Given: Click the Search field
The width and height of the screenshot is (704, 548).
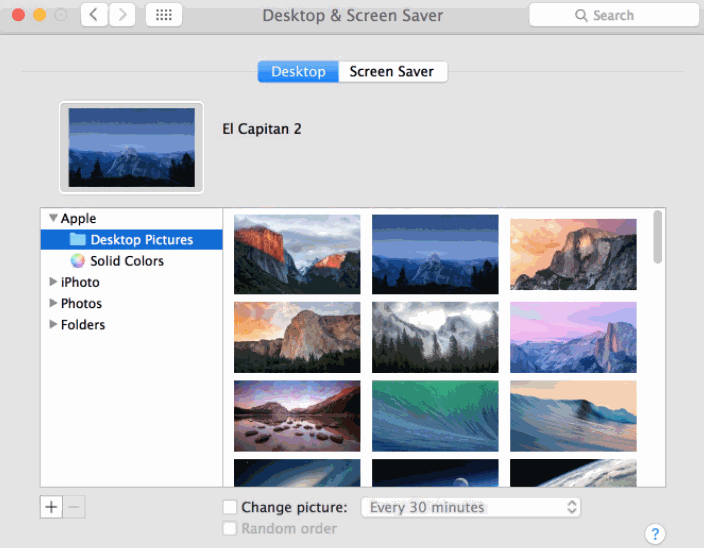Looking at the screenshot, I should tap(614, 15).
